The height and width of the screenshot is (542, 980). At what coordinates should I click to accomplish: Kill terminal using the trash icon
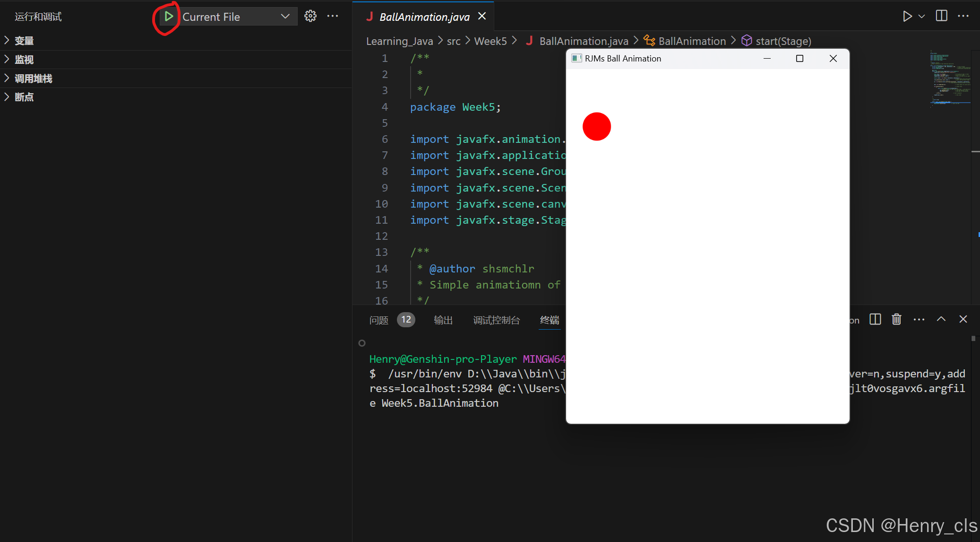tap(896, 320)
